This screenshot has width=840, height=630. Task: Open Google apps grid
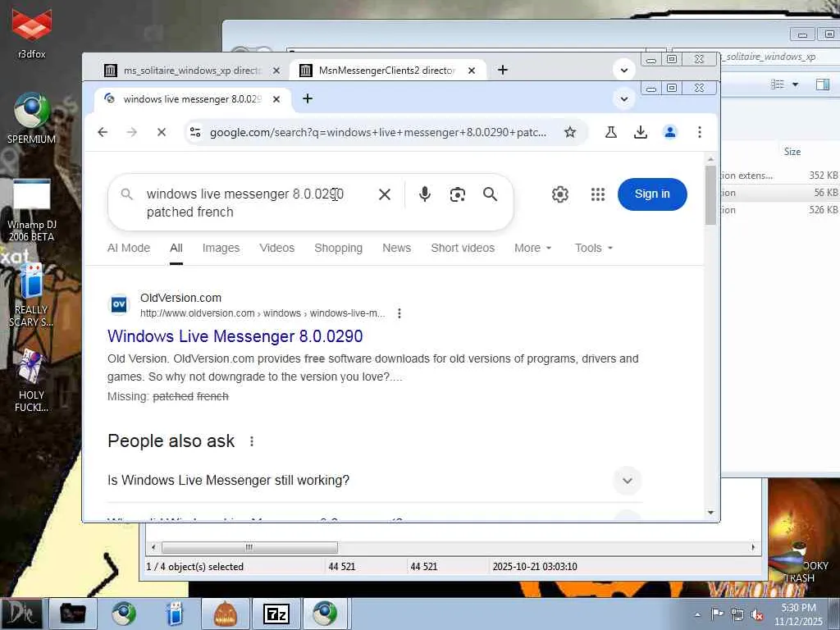click(598, 194)
